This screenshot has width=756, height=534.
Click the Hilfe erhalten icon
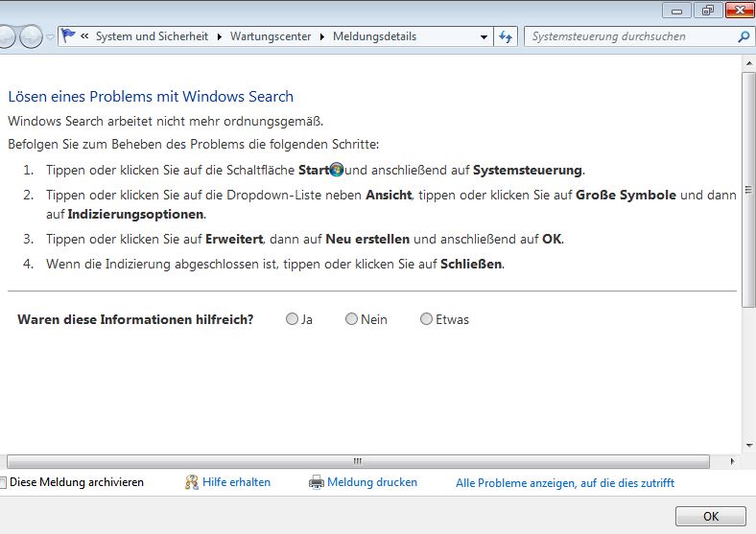pyautogui.click(x=192, y=482)
